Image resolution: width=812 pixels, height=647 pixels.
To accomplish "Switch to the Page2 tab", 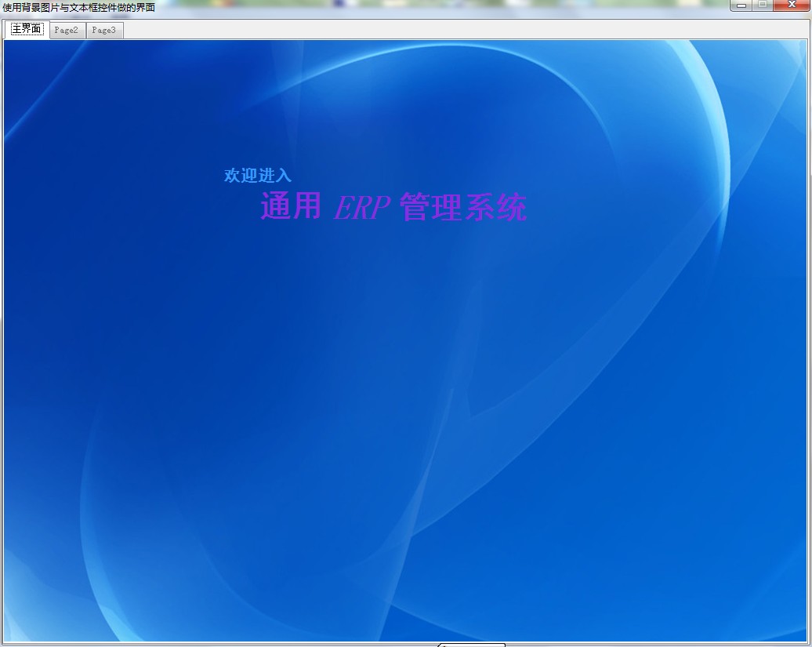I will coord(67,31).
